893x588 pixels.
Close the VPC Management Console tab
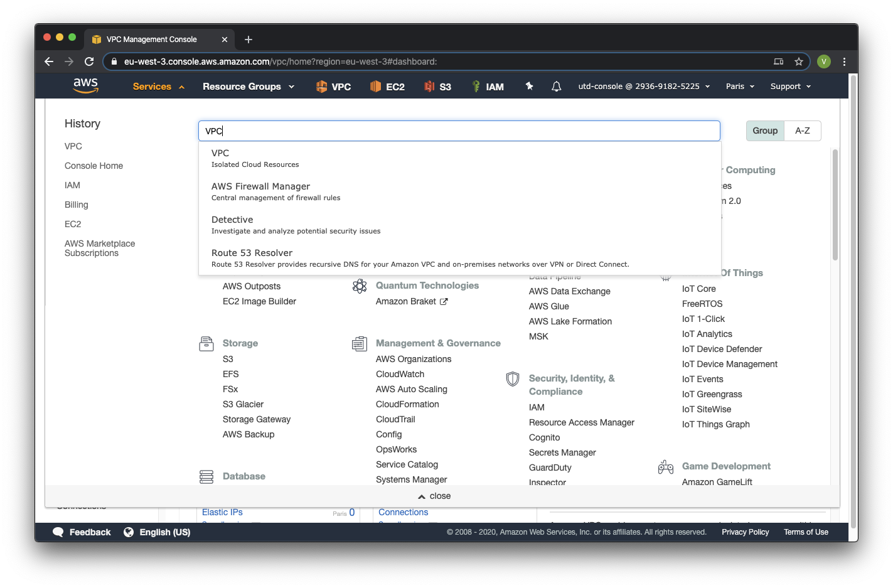pyautogui.click(x=225, y=40)
